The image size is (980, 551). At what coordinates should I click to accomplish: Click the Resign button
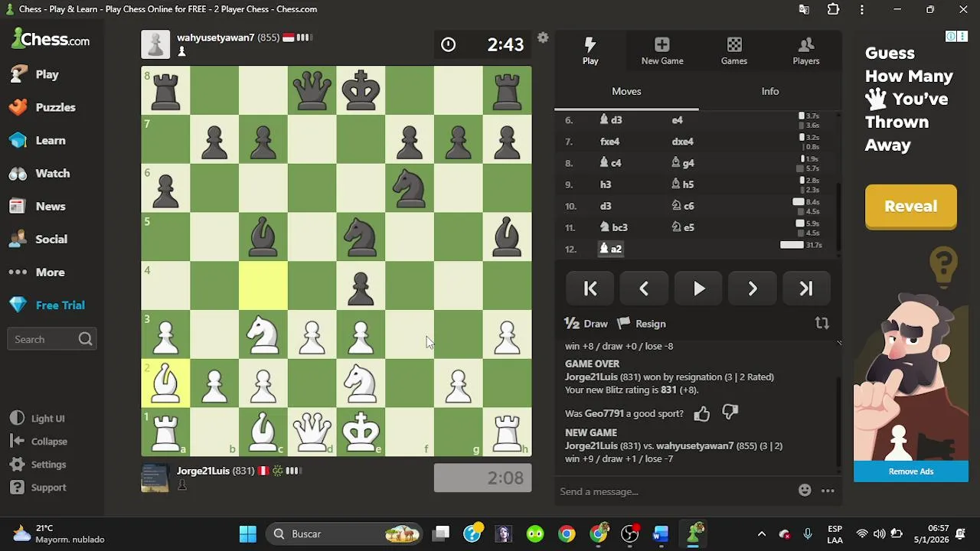point(642,324)
